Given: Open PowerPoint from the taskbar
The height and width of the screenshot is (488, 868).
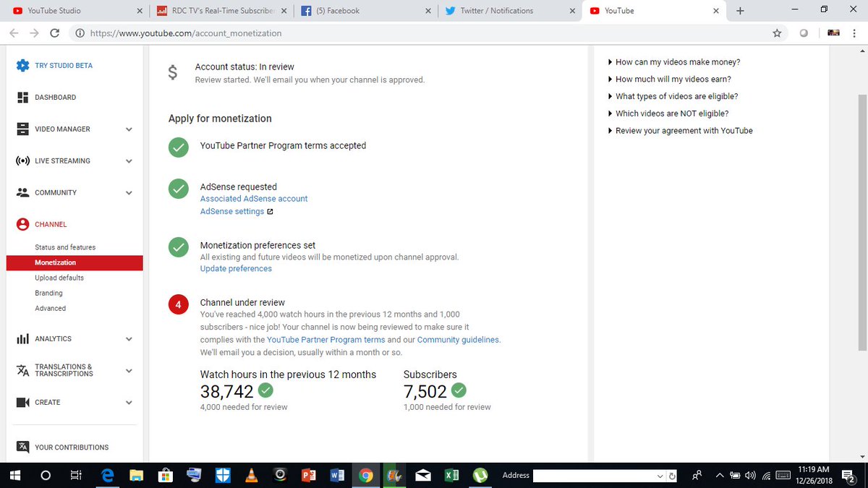Looking at the screenshot, I should coord(308,475).
